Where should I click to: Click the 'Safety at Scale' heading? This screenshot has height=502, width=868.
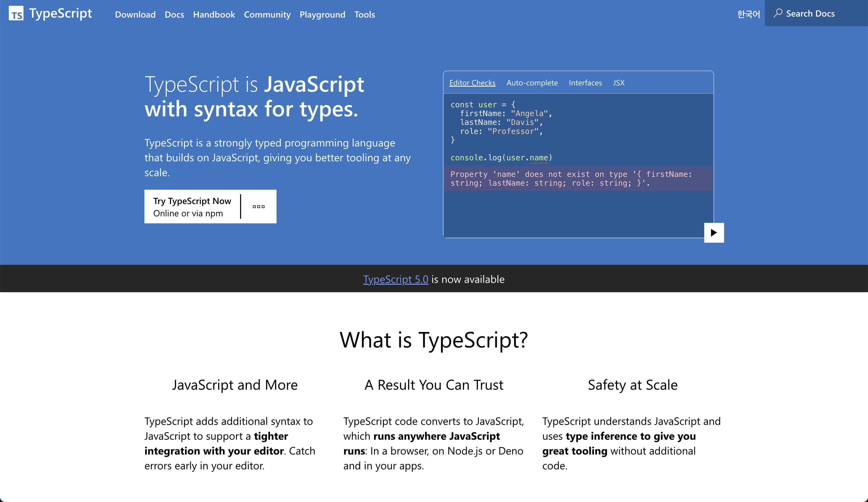633,385
